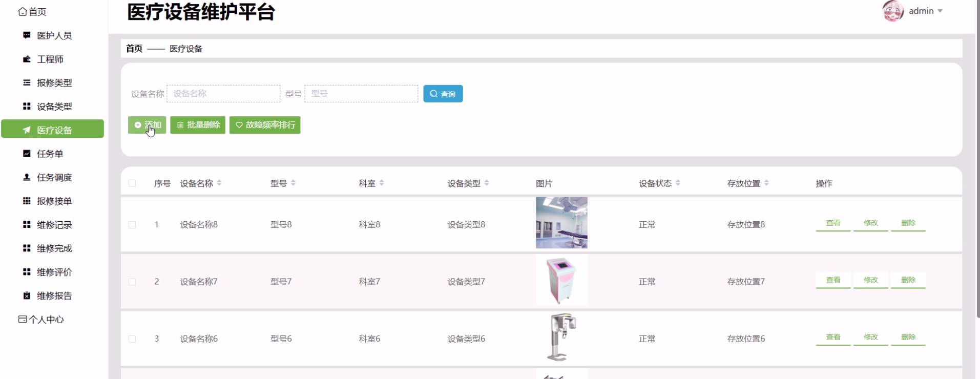
Task: Click 修改 for 设备名称6
Action: point(871,338)
